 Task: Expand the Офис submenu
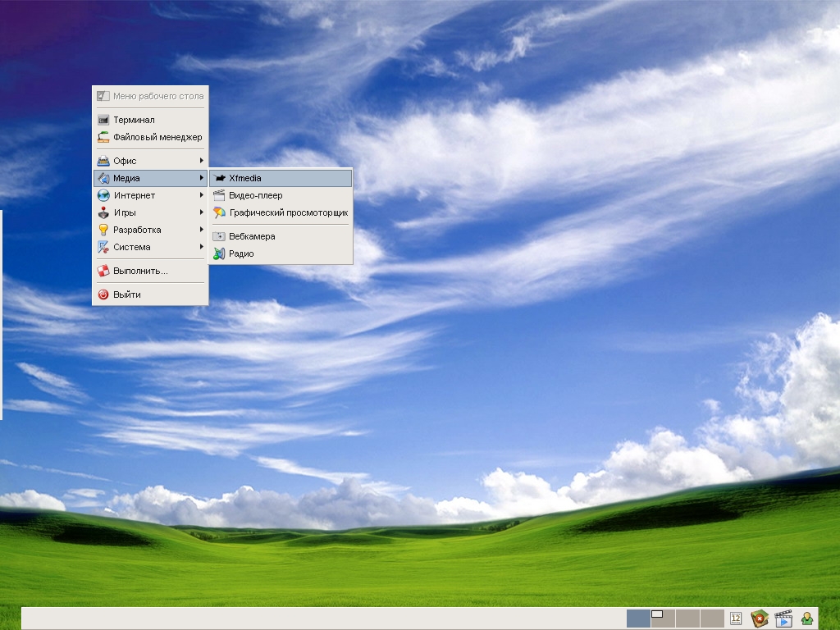tap(150, 161)
